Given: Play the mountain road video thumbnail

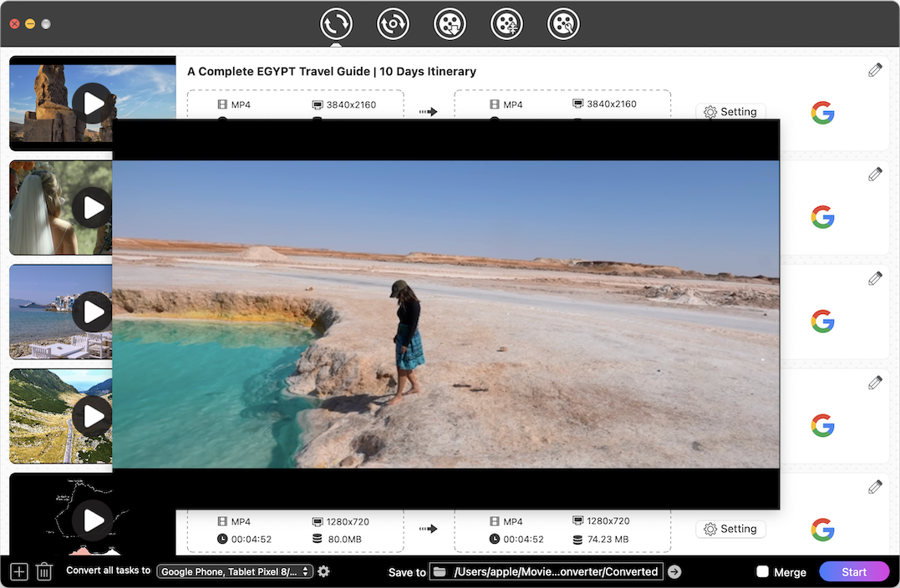Looking at the screenshot, I should (x=92, y=416).
